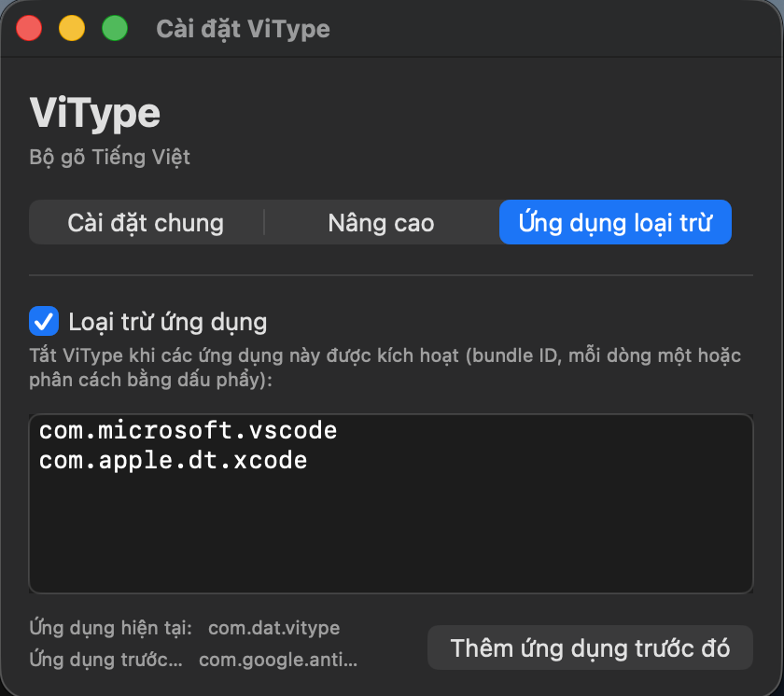Click the ViType app title heading

[x=93, y=112]
